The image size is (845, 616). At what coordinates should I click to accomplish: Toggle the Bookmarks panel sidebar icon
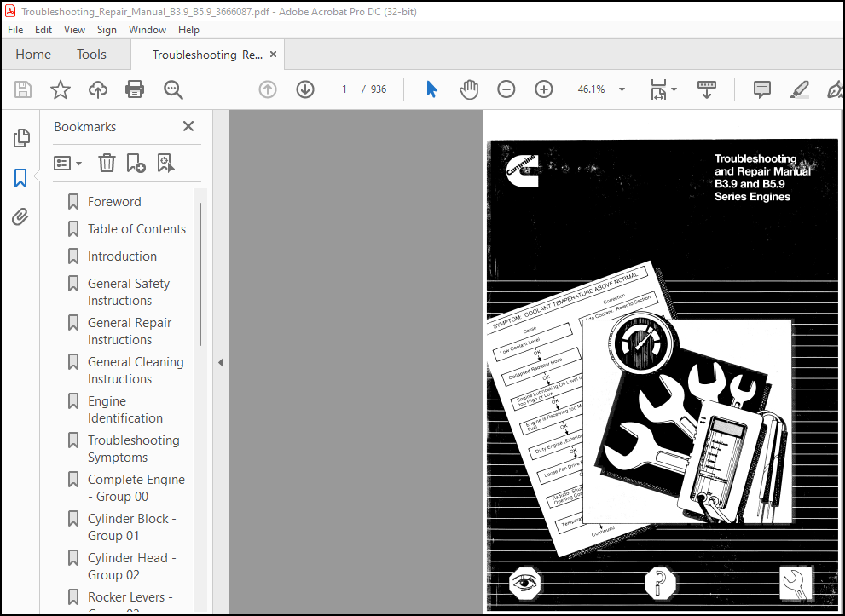click(20, 178)
